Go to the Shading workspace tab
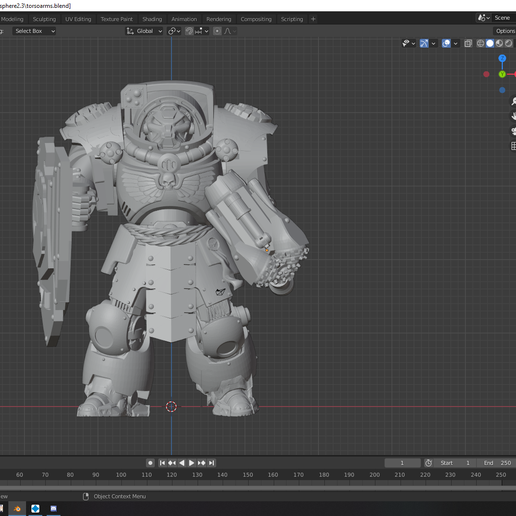The image size is (516, 516). click(152, 19)
